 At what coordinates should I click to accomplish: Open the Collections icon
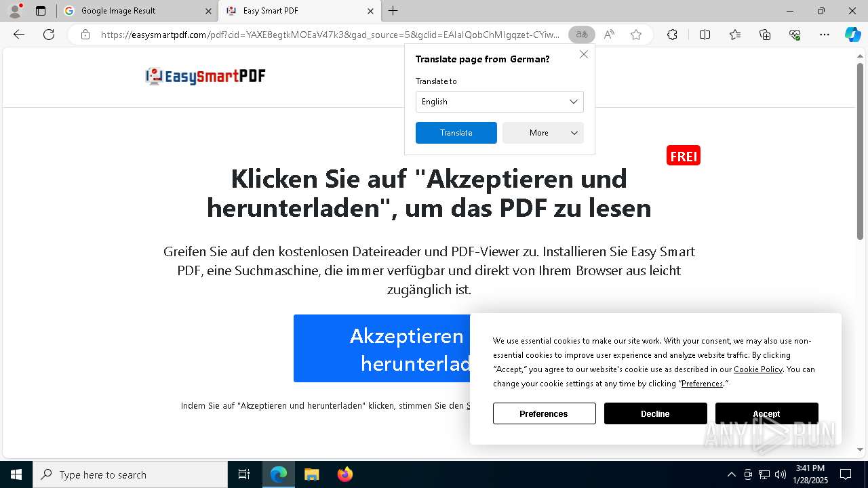point(765,35)
